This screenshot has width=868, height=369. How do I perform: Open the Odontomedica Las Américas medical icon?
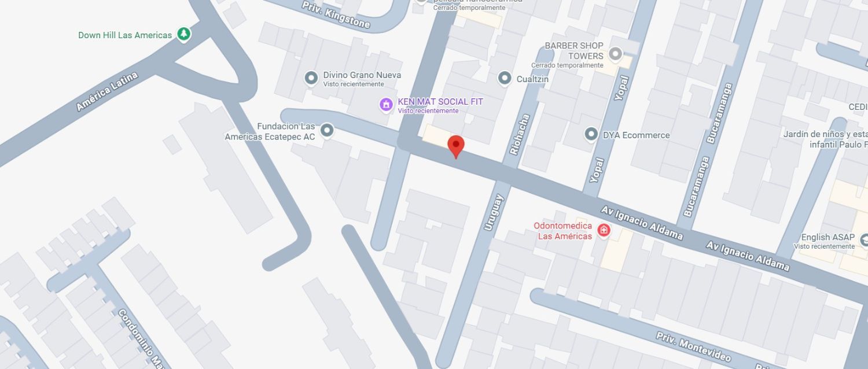pos(604,230)
